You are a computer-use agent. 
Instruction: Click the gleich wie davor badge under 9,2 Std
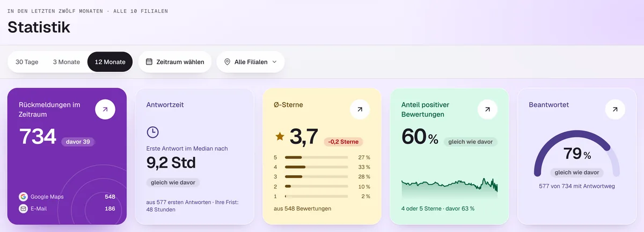173,183
